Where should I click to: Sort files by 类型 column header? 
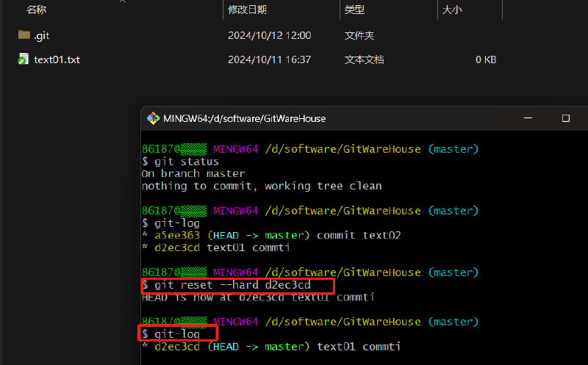[x=354, y=10]
